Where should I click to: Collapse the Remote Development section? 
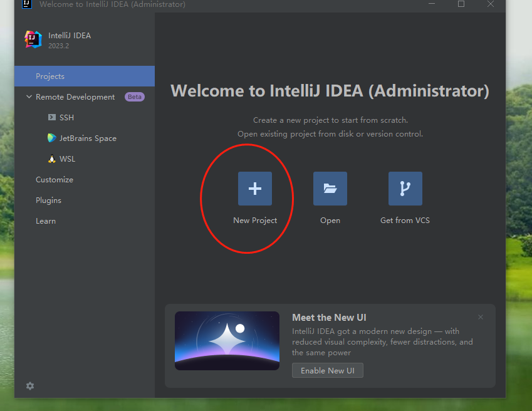tap(29, 97)
